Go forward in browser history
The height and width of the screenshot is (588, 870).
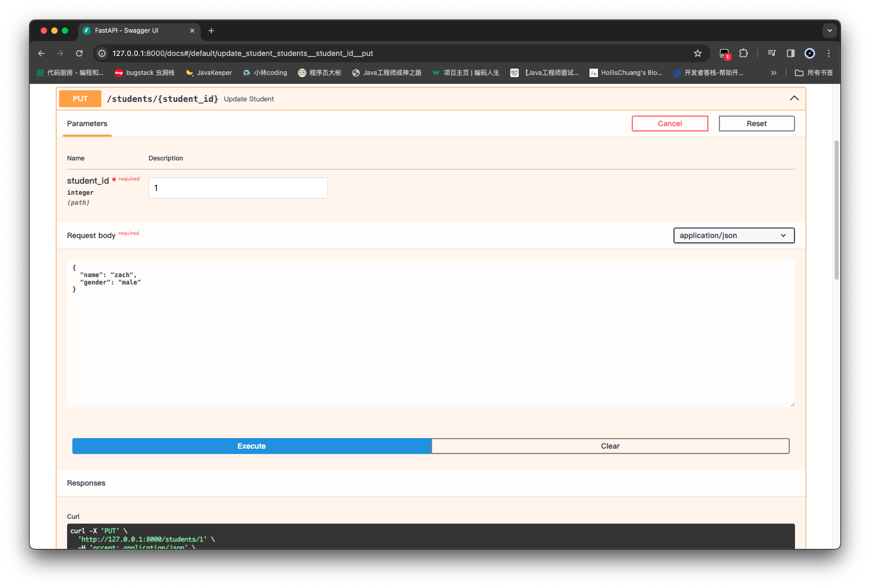60,53
